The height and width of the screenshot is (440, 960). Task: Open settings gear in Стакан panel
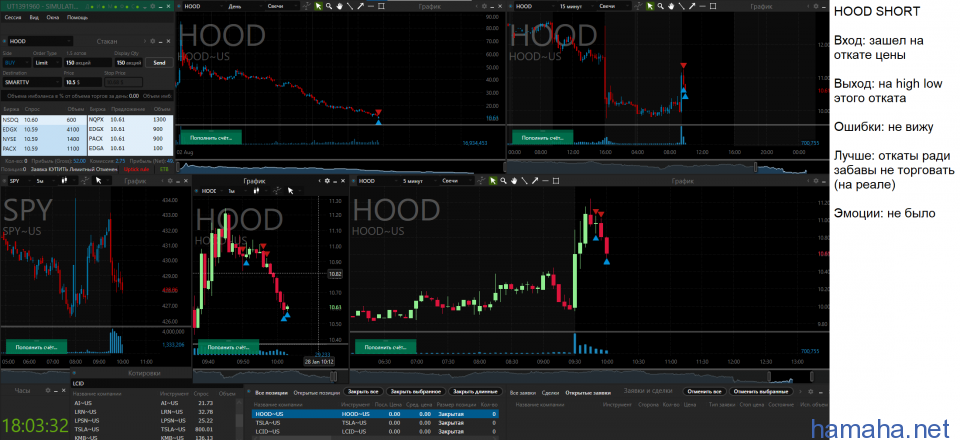(x=150, y=41)
